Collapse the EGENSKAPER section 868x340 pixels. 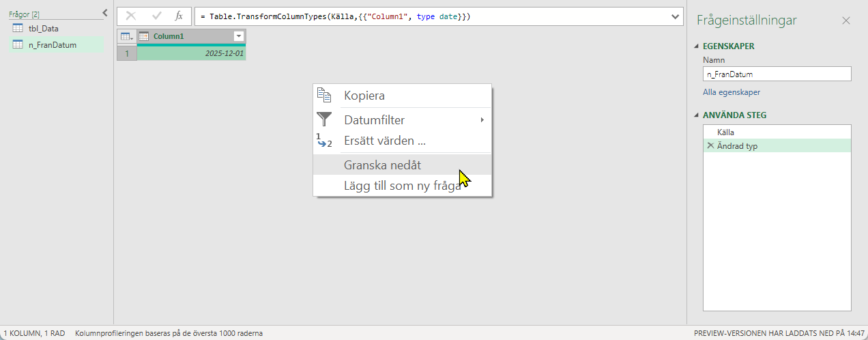coord(696,46)
